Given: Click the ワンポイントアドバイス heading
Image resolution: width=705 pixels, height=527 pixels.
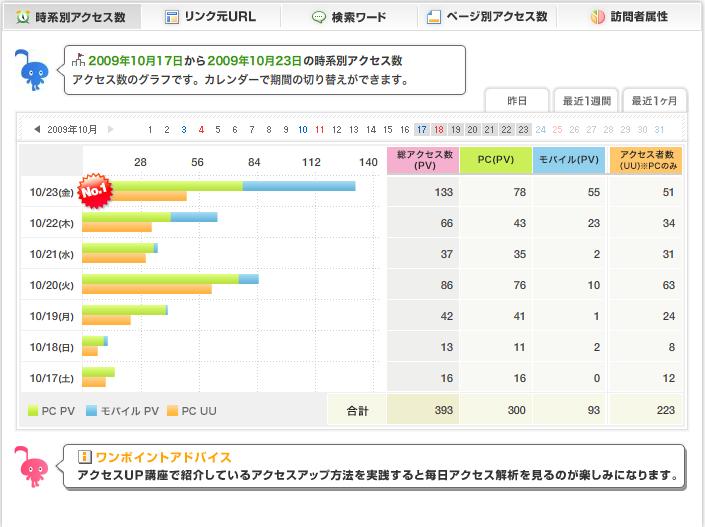Looking at the screenshot, I should pyautogui.click(x=163, y=457).
